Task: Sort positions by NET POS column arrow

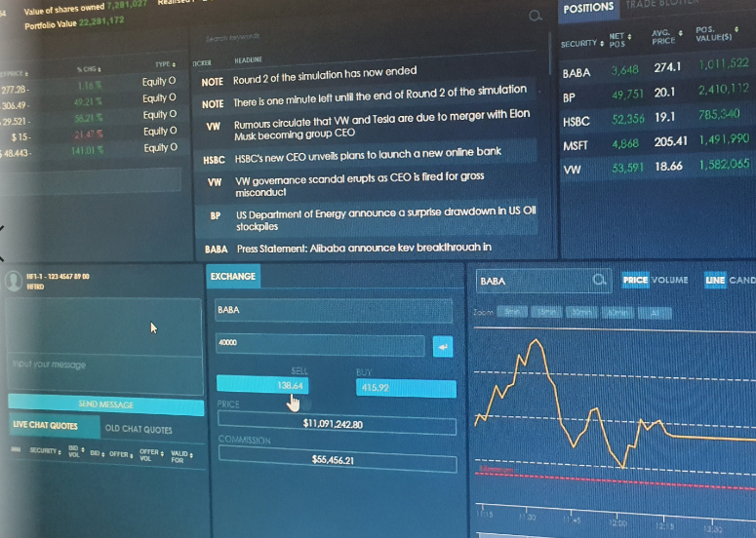Action: pos(629,37)
